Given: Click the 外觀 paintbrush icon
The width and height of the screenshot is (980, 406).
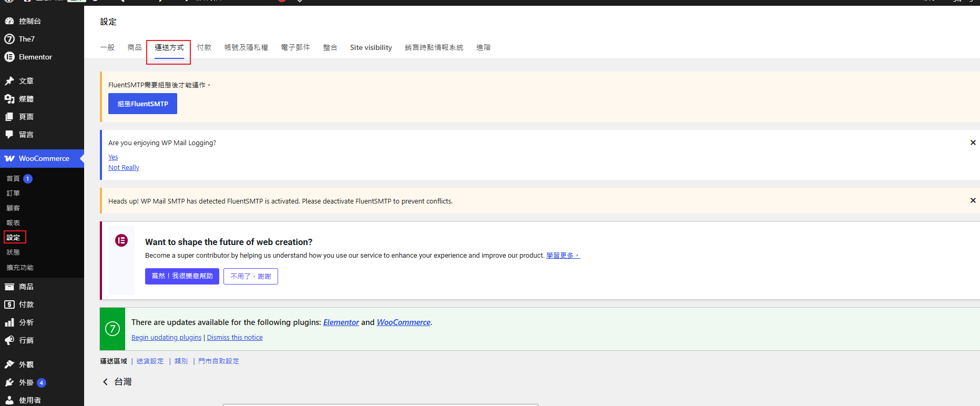Looking at the screenshot, I should pyautogui.click(x=9, y=364).
